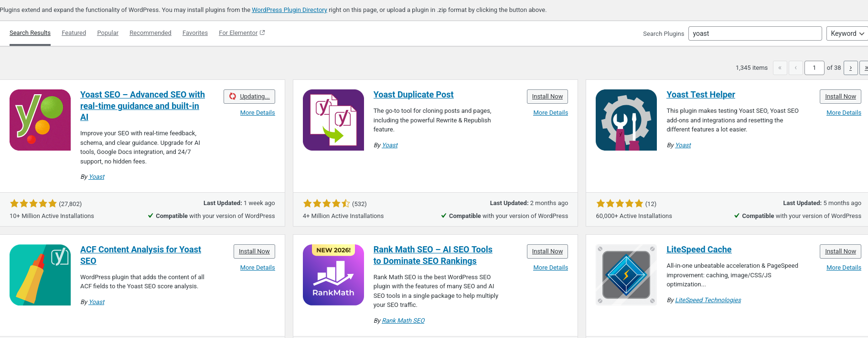Open More Details for Yoast Duplicate Post
Viewport: 868px width, 338px height.
tap(551, 112)
